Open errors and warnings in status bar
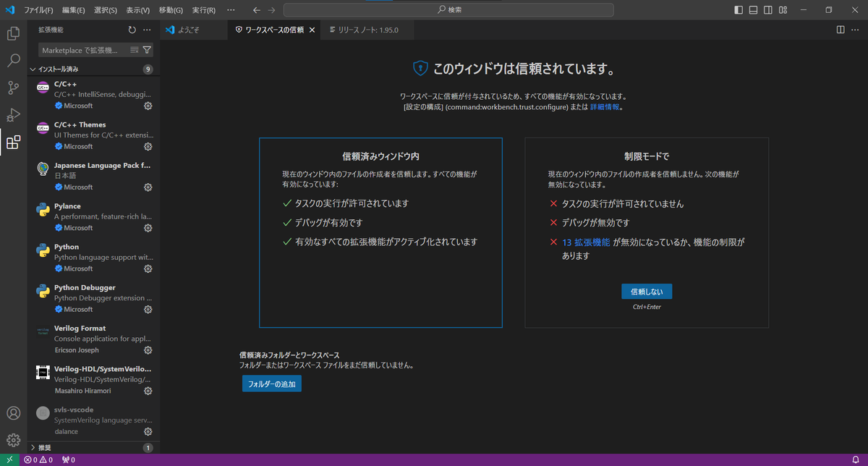 tap(38, 459)
